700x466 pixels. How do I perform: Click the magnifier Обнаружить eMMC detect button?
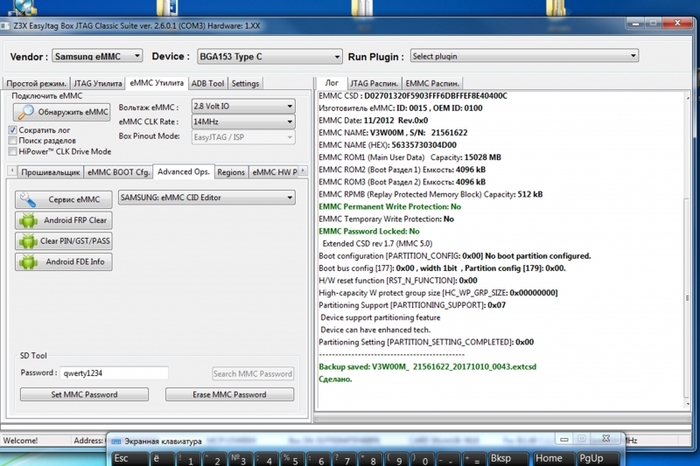pos(63,113)
